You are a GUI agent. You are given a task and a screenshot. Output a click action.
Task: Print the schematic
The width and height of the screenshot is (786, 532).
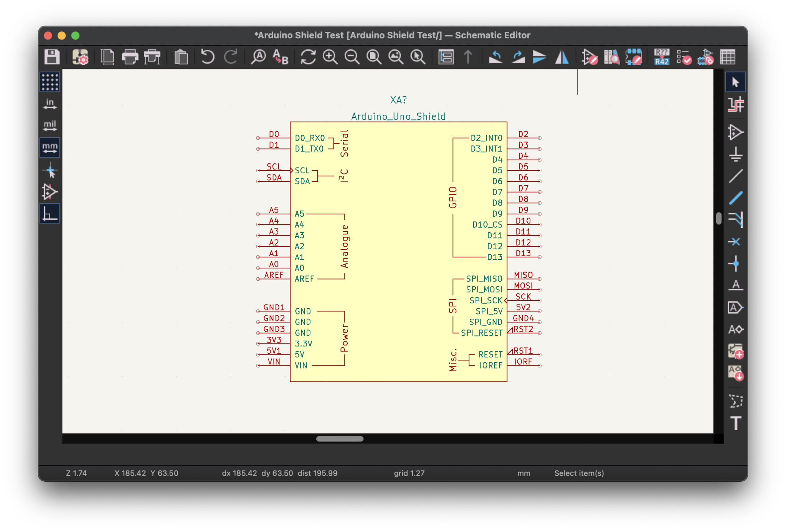[130, 57]
